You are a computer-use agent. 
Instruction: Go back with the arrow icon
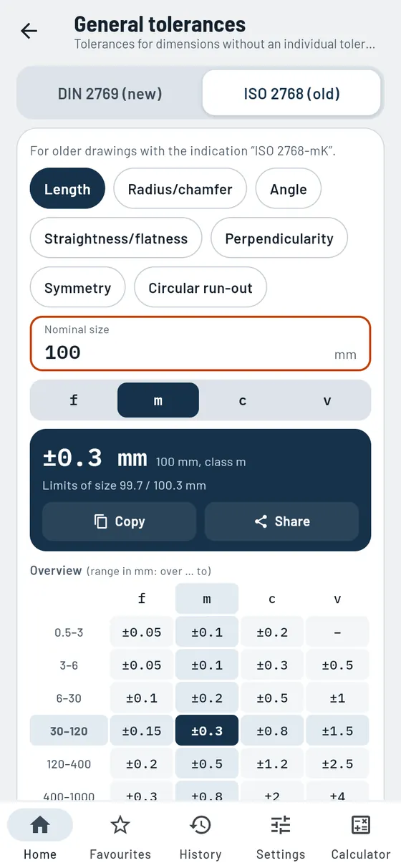point(29,31)
